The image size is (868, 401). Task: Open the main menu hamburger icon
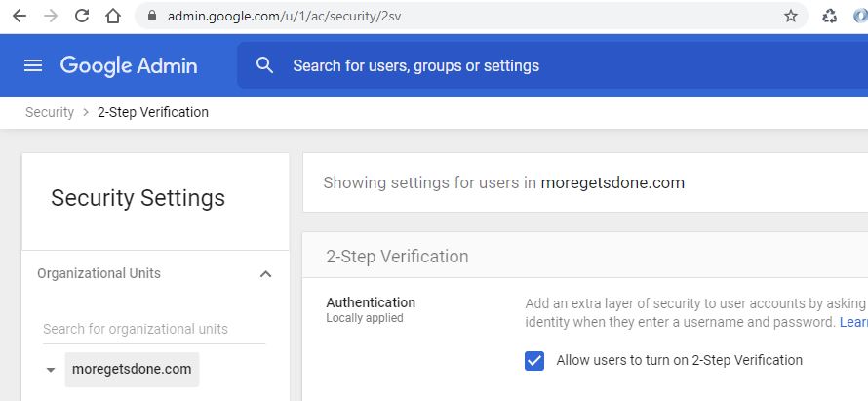tap(33, 65)
